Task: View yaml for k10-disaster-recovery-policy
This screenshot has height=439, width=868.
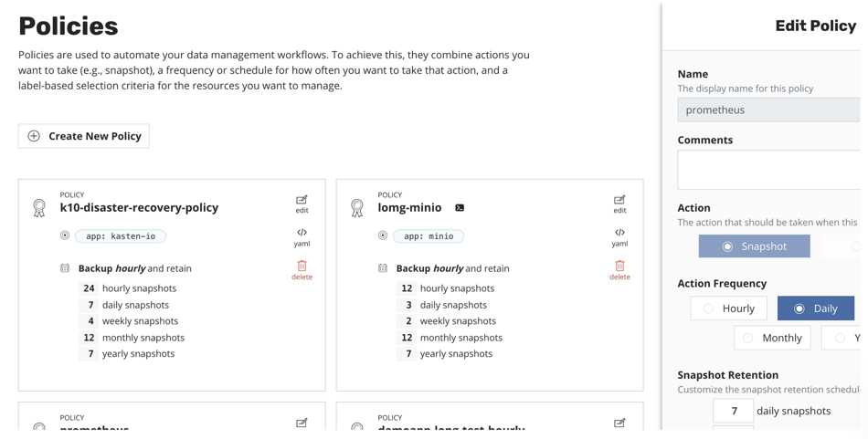Action: coord(302,237)
